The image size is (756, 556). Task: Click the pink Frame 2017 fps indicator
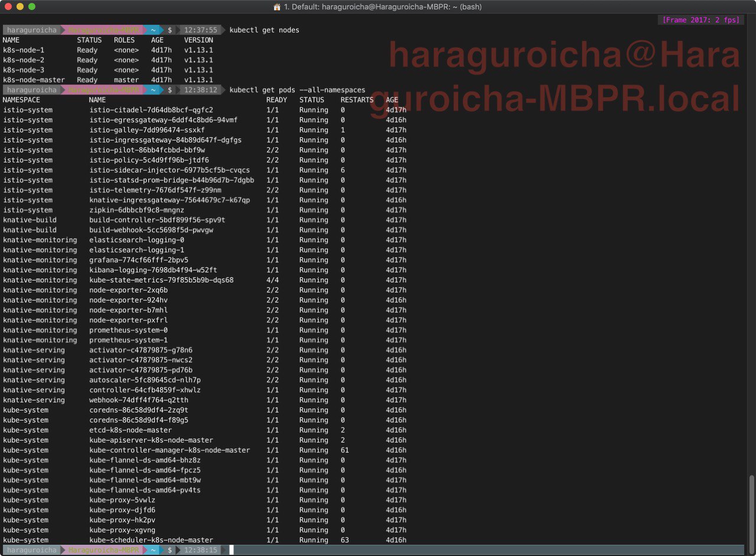point(701,20)
